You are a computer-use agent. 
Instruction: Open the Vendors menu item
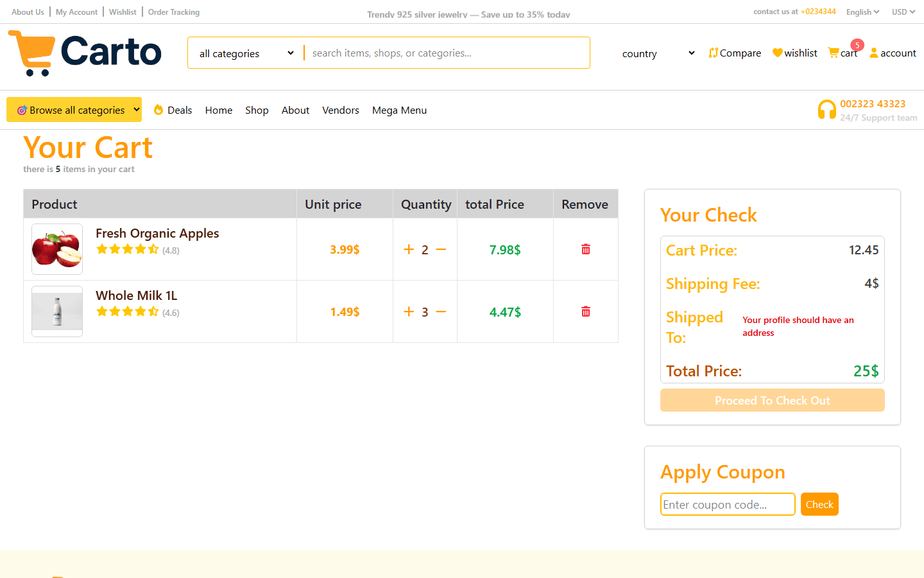[341, 110]
